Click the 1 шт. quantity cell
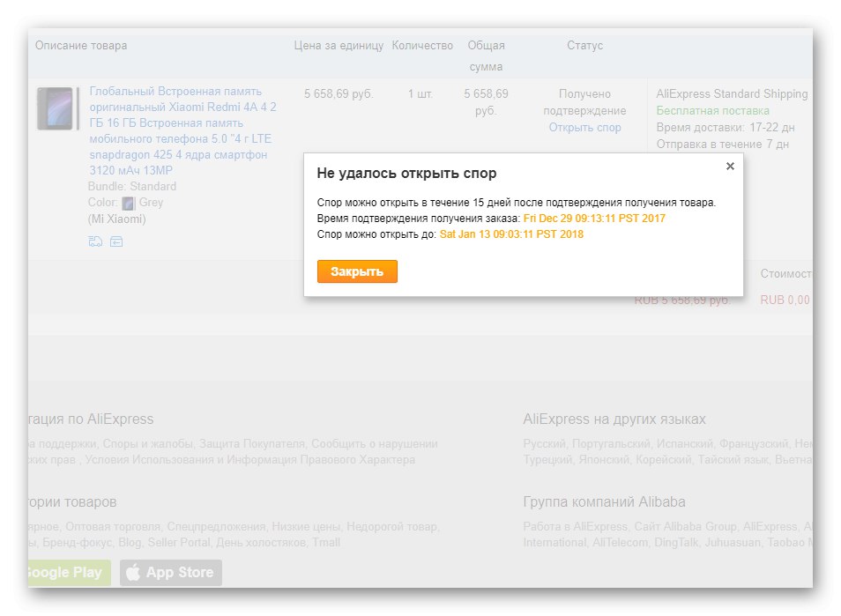Viewport: 841px width, 616px height. pos(420,93)
